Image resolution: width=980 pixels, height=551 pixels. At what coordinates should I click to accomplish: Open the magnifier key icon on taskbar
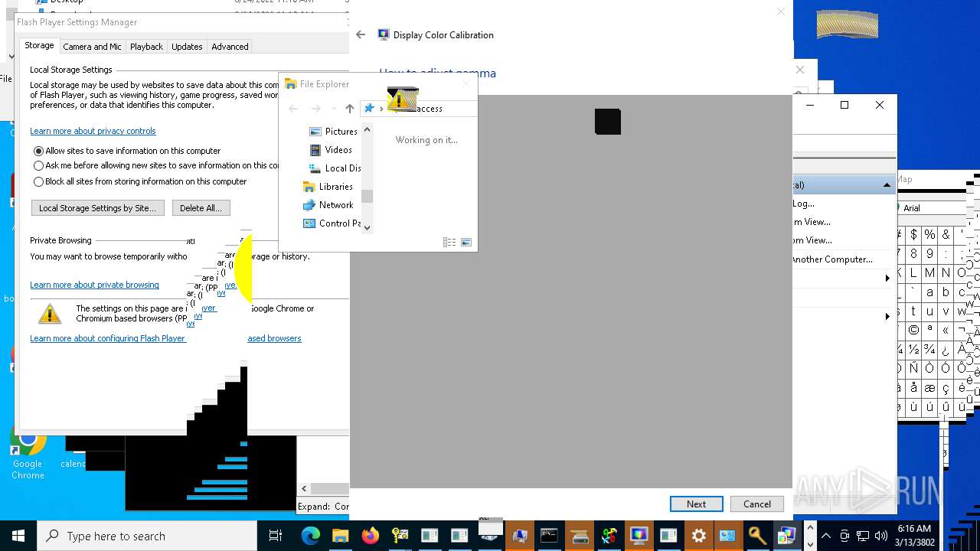tap(757, 536)
